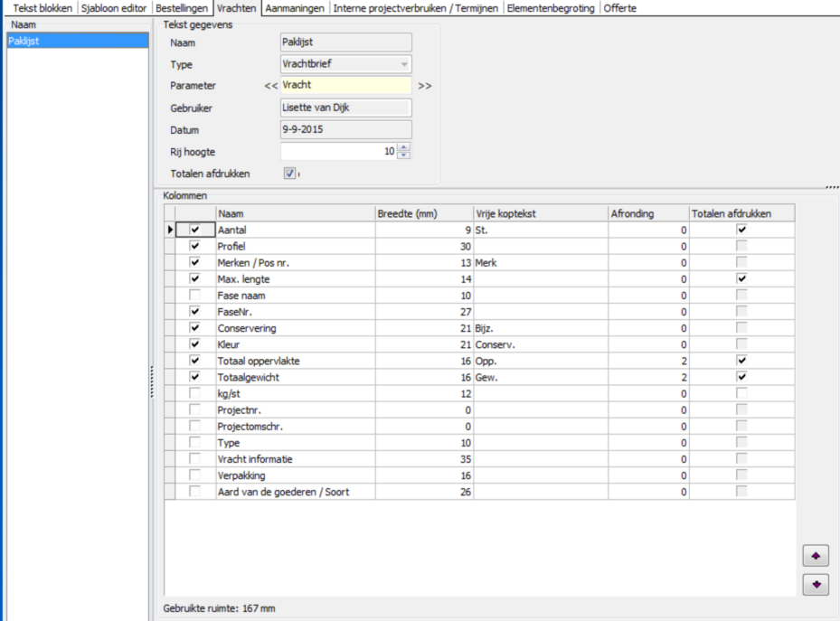The image size is (840, 621).
Task: Increase Rij hoogte with spinner up arrow
Action: [404, 147]
